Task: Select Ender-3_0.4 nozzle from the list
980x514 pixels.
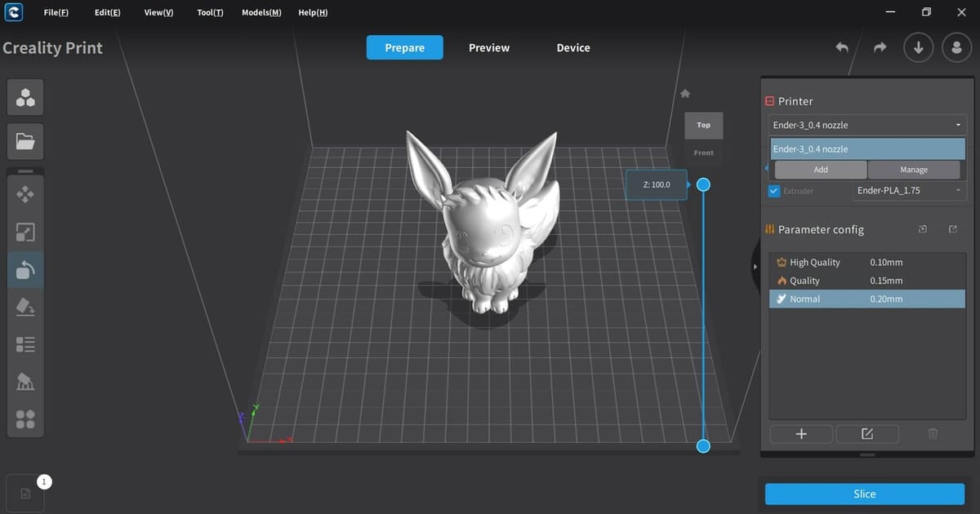Action: click(x=867, y=148)
